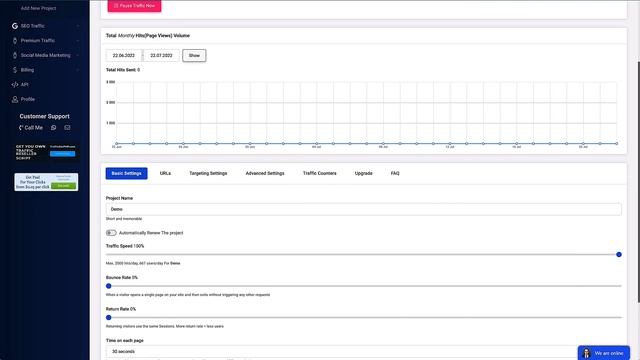Screen dimensions: 640x360
Task: Click the Show button for date range
Action: [x=194, y=56]
